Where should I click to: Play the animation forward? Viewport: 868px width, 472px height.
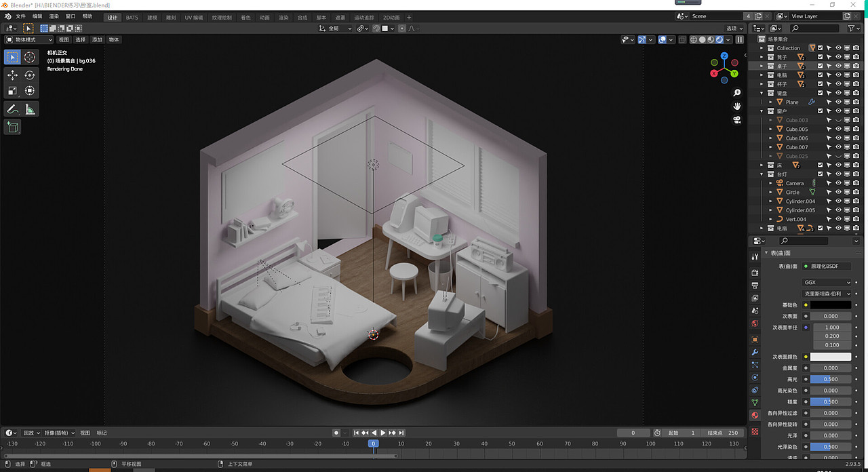383,433
